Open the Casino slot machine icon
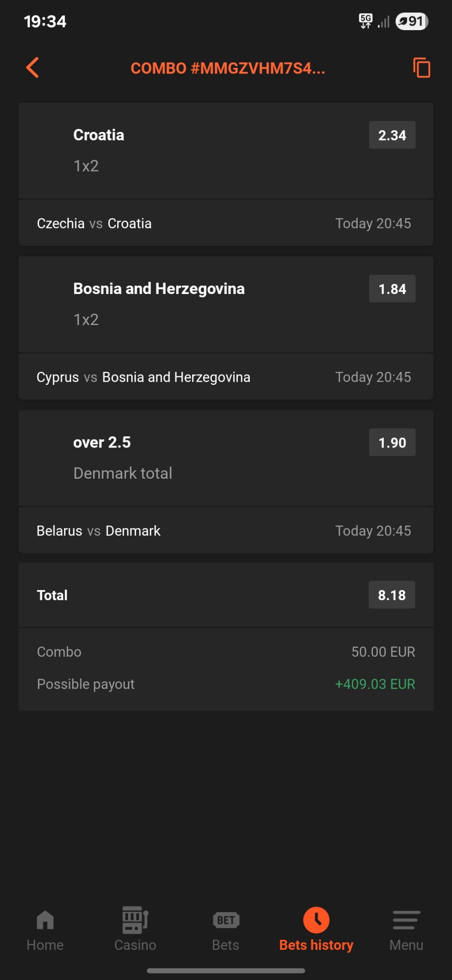This screenshot has width=452, height=980. 135,920
